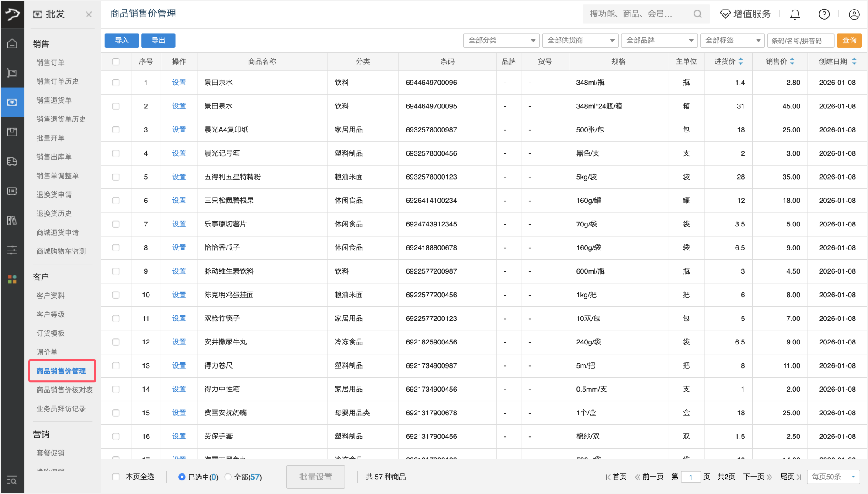Open the 商品销售价核对表 menu item
The width and height of the screenshot is (868, 494).
tap(64, 390)
